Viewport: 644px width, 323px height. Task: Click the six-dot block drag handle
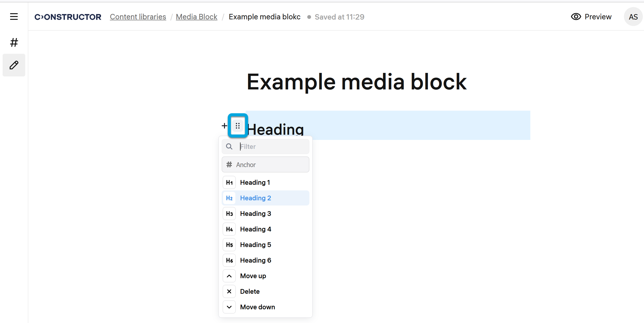tap(237, 126)
